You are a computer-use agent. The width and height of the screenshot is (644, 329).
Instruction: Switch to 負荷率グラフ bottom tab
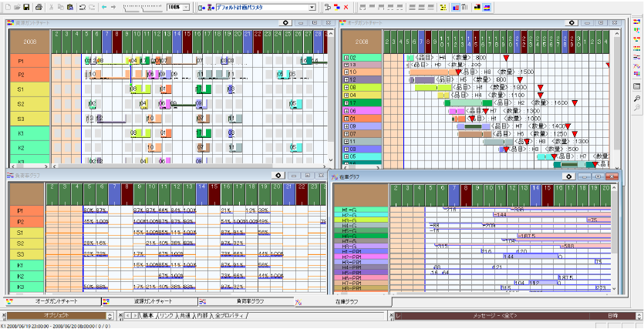[x=245, y=301]
